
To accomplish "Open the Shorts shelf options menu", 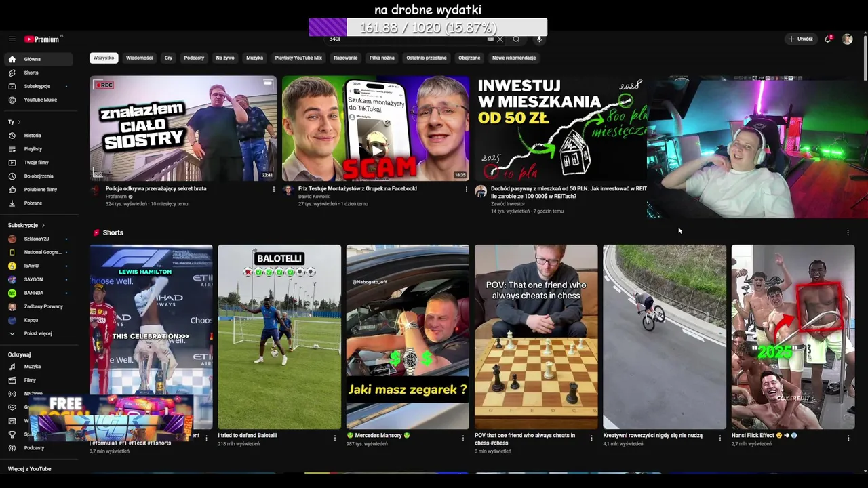I will (848, 232).
